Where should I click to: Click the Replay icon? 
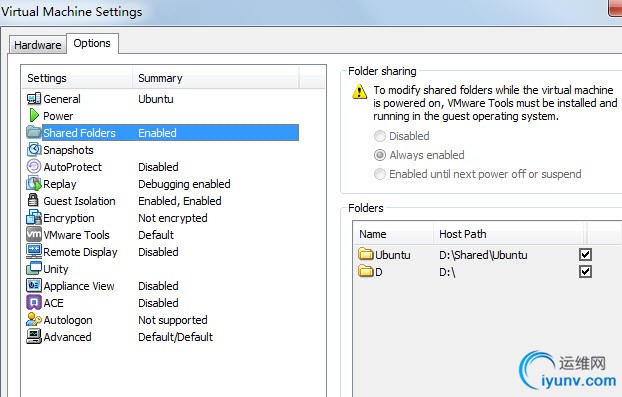(x=34, y=184)
